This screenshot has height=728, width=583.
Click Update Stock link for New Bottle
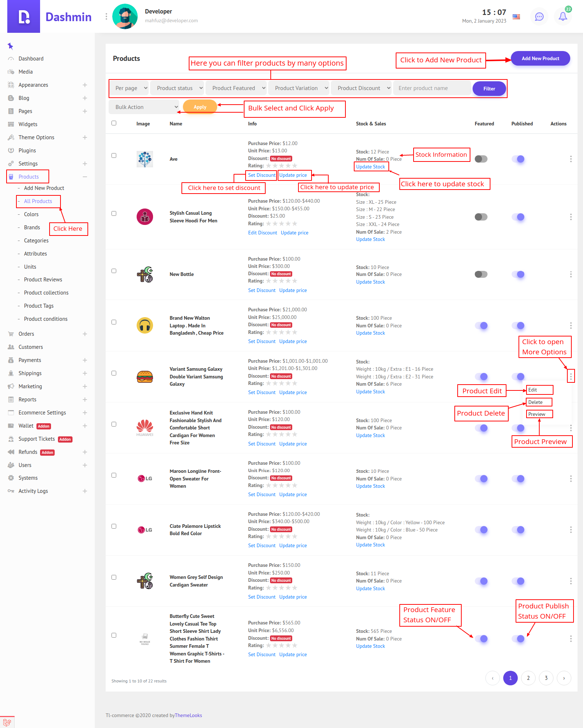point(370,282)
